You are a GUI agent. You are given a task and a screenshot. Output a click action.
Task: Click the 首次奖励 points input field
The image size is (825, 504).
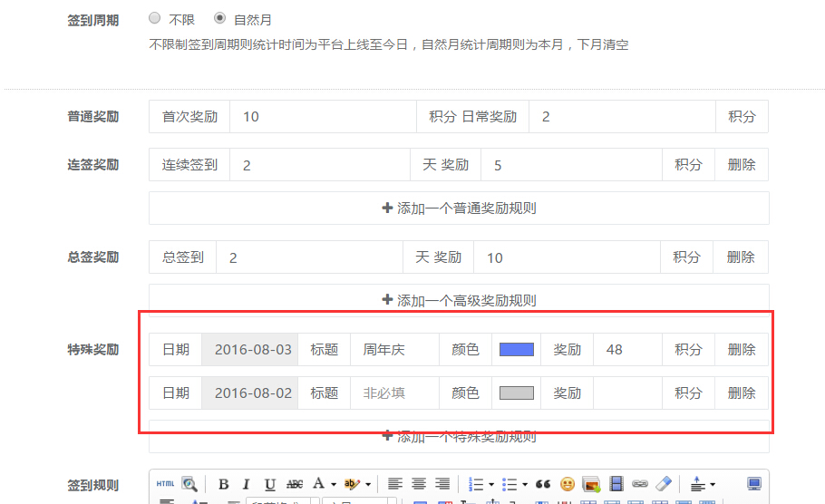click(322, 117)
